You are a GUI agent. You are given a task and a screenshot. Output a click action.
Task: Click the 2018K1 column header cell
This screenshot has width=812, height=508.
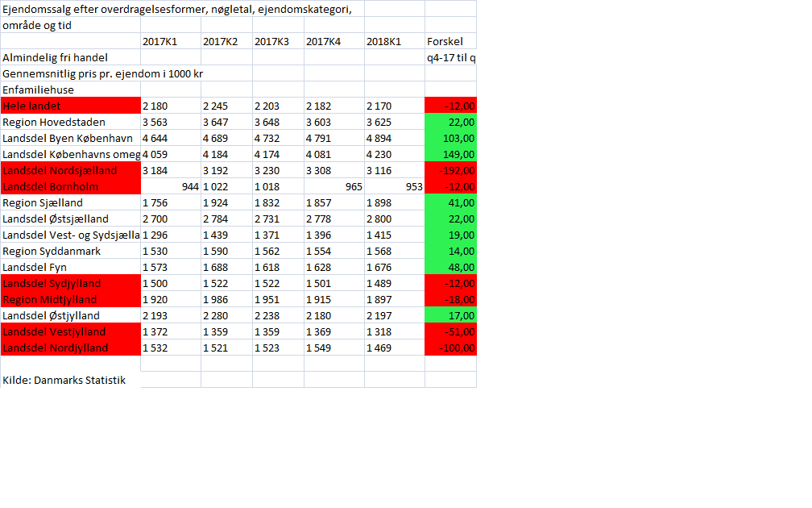[394, 41]
